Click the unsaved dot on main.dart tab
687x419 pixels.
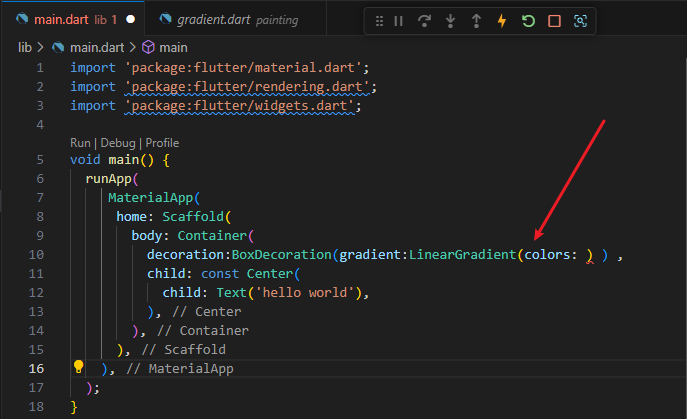[131, 20]
